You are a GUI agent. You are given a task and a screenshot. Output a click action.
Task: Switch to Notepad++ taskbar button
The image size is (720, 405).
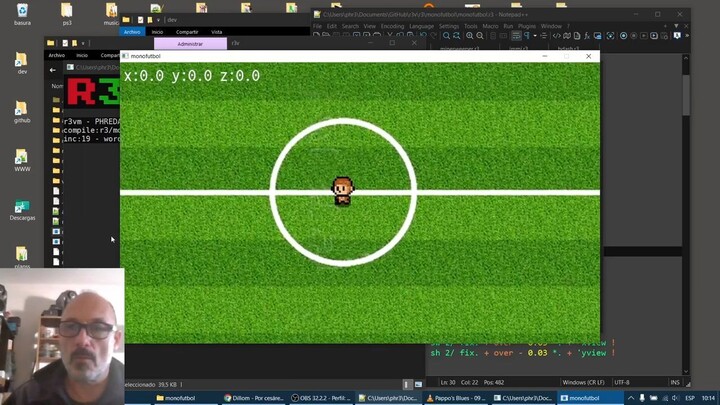388,398
